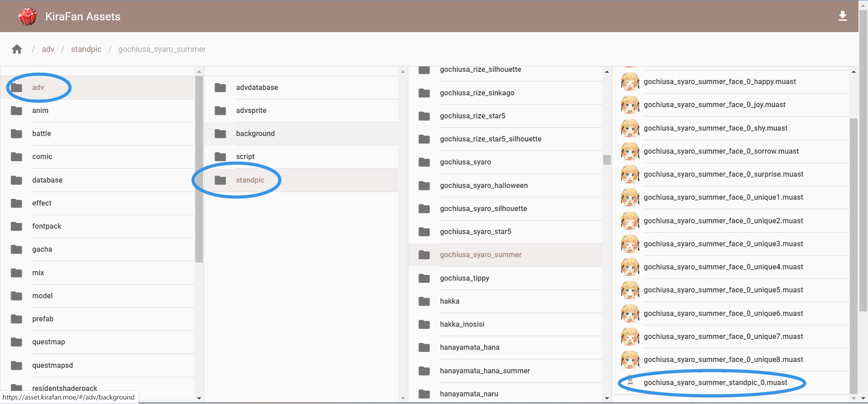Click first column's scroll down arrow
The height and width of the screenshot is (404, 868).
pyautogui.click(x=199, y=398)
